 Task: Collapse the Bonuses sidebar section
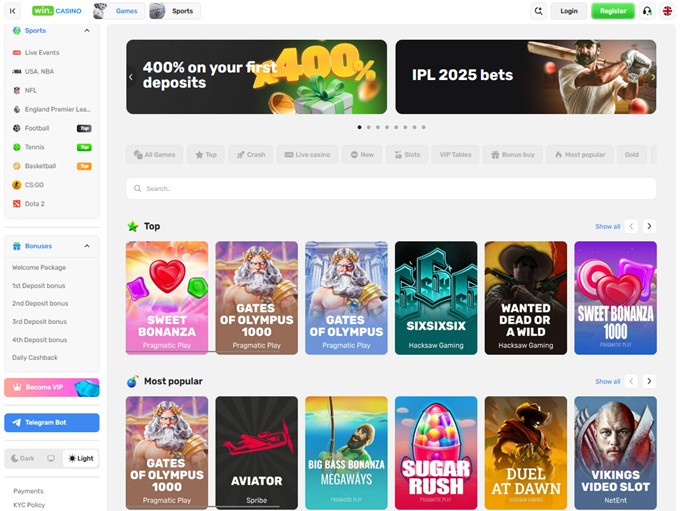click(87, 246)
